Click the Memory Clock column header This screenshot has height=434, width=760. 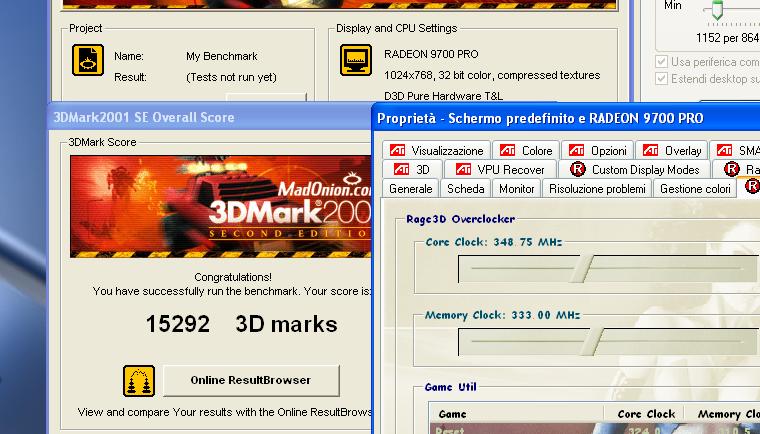(723, 414)
